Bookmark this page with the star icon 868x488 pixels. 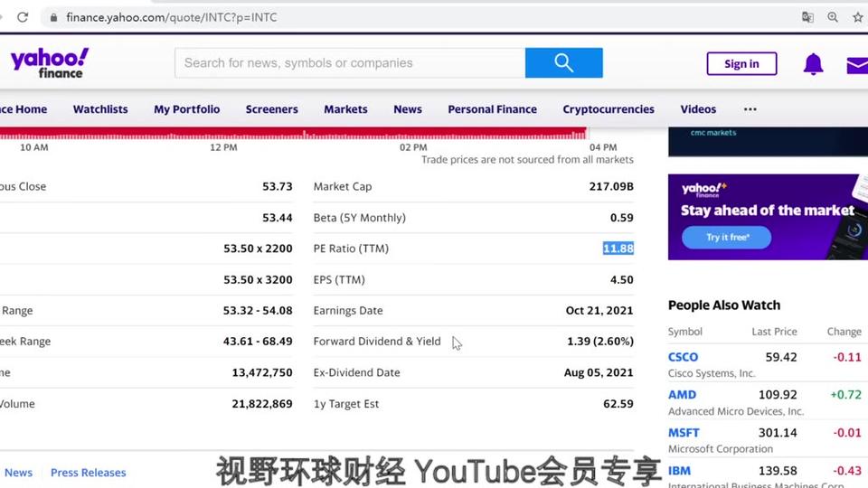857,17
